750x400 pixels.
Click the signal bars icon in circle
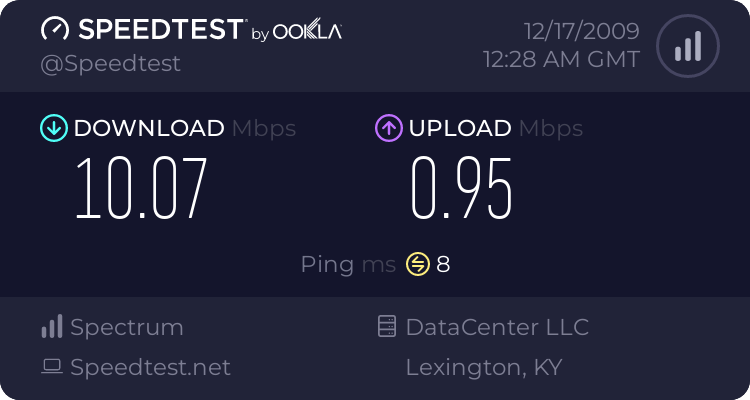tap(686, 46)
